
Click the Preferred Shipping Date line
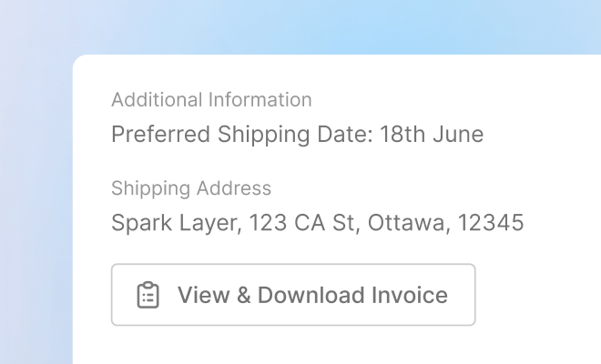pyautogui.click(x=297, y=135)
